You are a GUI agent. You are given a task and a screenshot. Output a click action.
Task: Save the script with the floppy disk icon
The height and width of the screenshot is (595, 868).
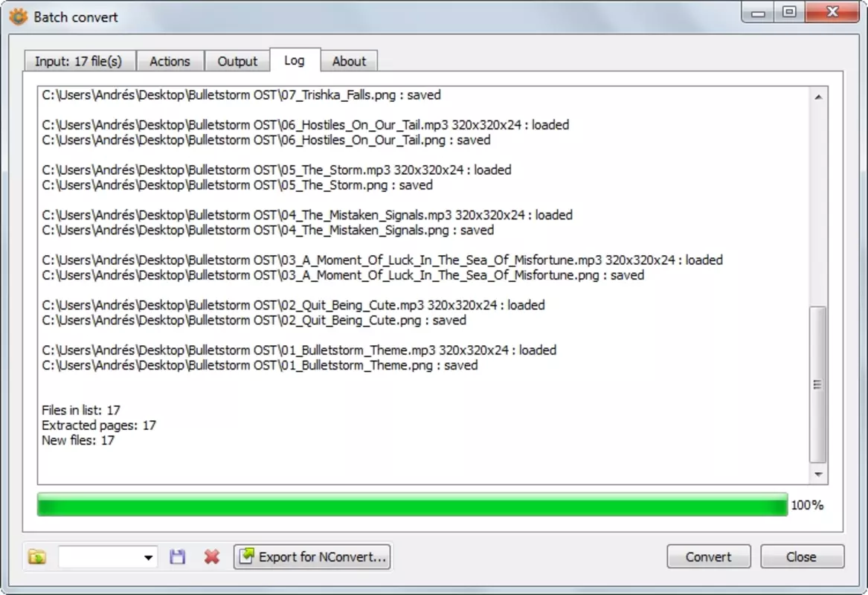coord(177,557)
